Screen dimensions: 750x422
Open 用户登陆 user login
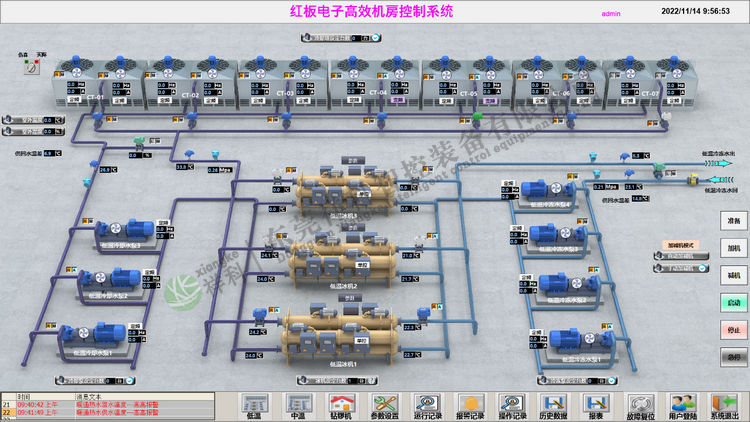(683, 404)
